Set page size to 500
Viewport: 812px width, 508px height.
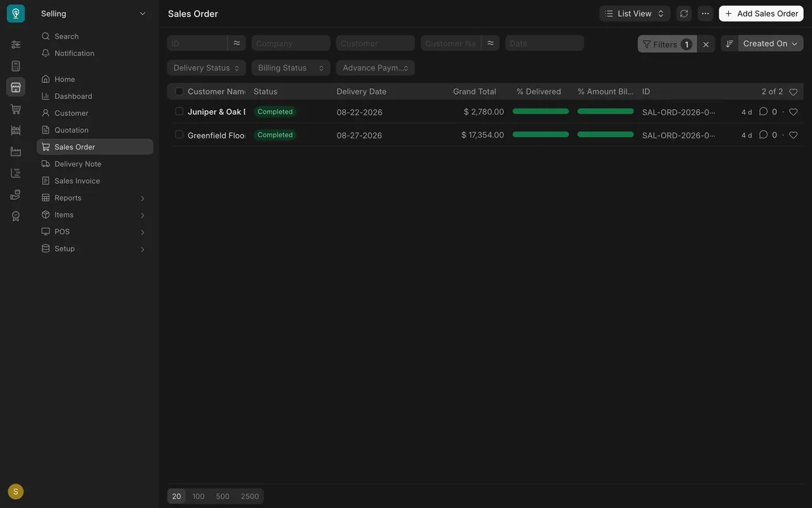point(223,497)
